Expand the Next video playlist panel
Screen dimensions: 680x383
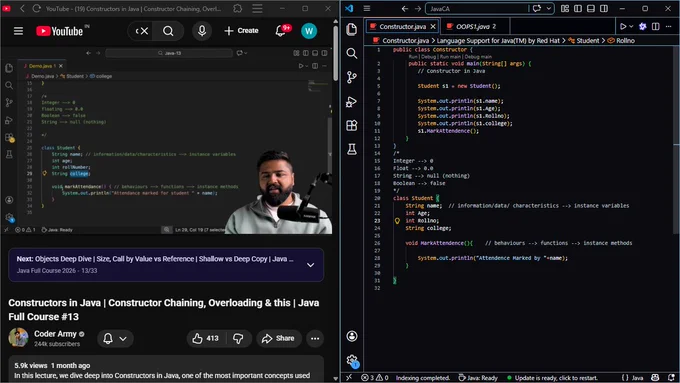(311, 265)
